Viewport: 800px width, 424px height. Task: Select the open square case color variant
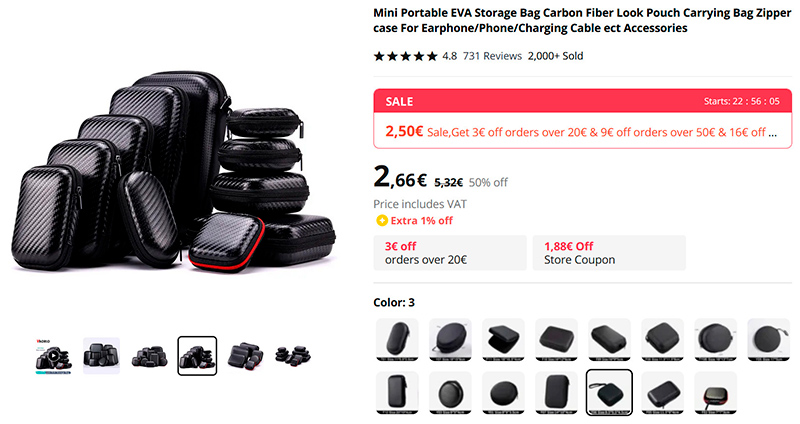(504, 339)
